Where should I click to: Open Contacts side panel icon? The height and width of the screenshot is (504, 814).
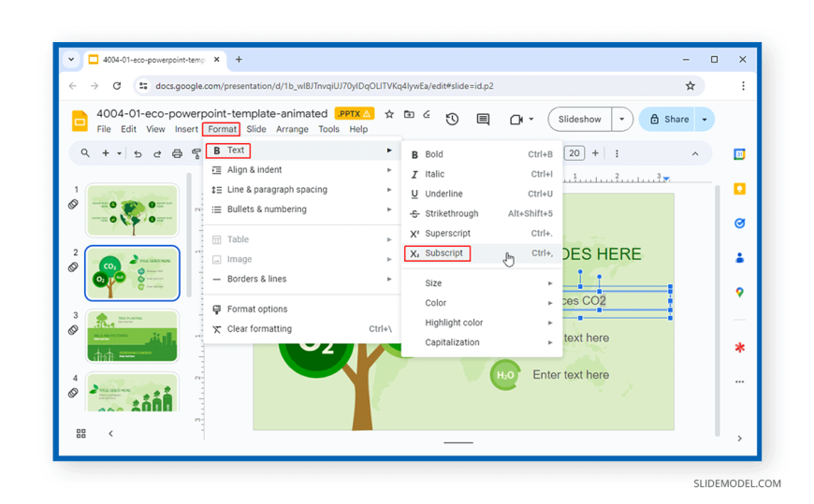pos(740,258)
